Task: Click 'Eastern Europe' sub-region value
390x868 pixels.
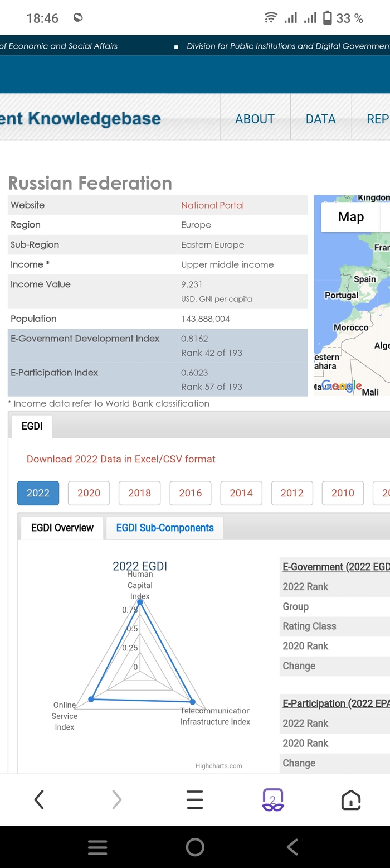Action: [212, 245]
